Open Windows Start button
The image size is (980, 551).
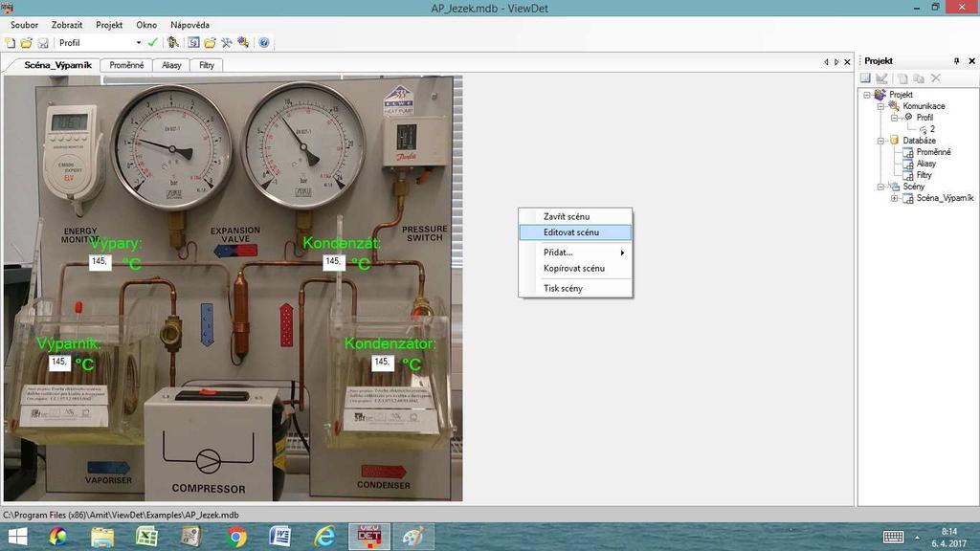click(x=17, y=537)
